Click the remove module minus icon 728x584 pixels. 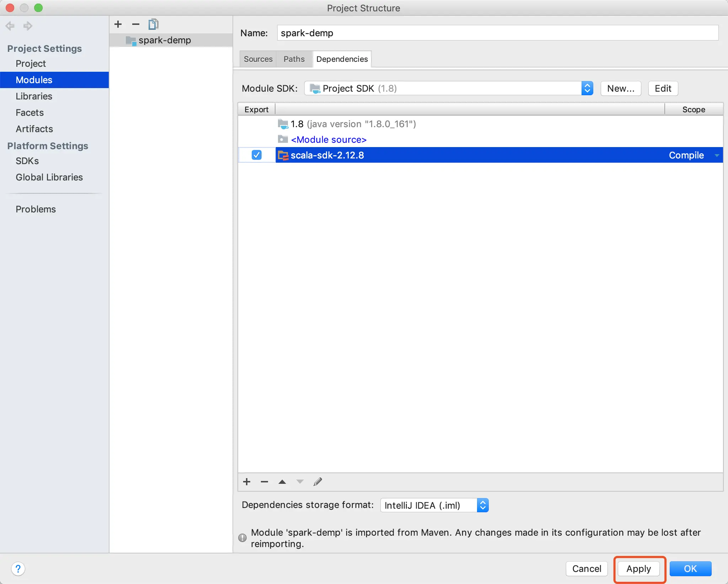(x=135, y=24)
